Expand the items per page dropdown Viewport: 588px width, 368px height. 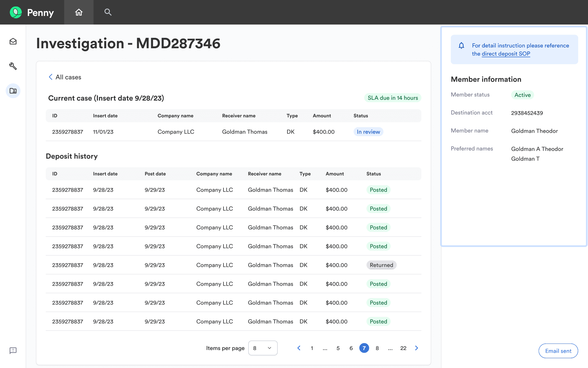(263, 348)
